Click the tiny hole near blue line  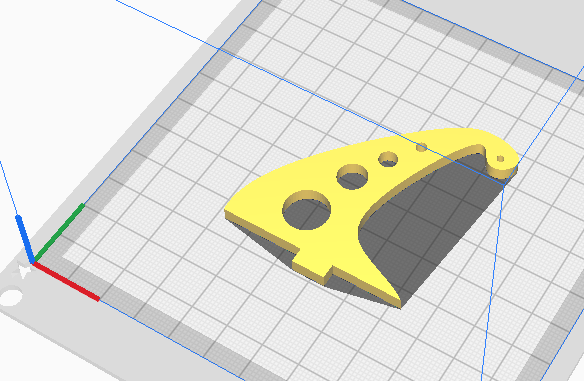coord(422,147)
